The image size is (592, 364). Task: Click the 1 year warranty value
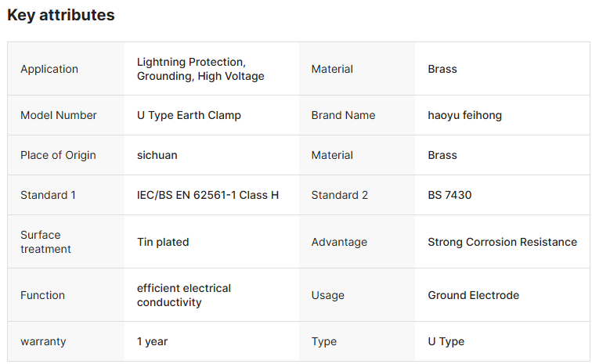pyautogui.click(x=152, y=341)
